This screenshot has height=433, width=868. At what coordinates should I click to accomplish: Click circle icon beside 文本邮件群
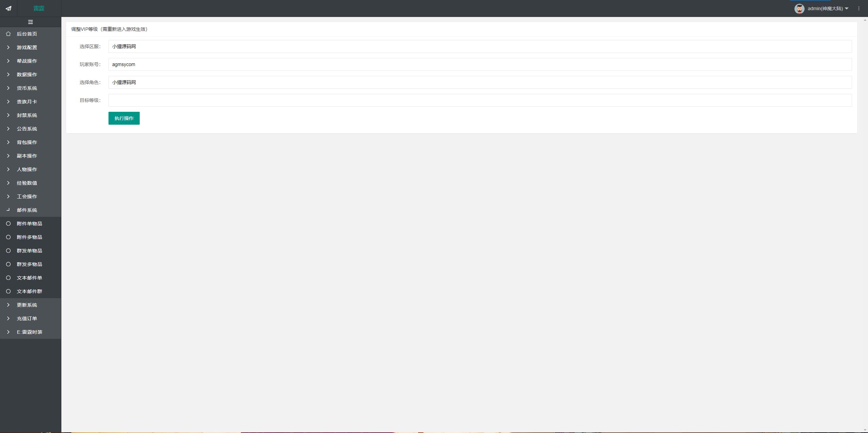(8, 291)
